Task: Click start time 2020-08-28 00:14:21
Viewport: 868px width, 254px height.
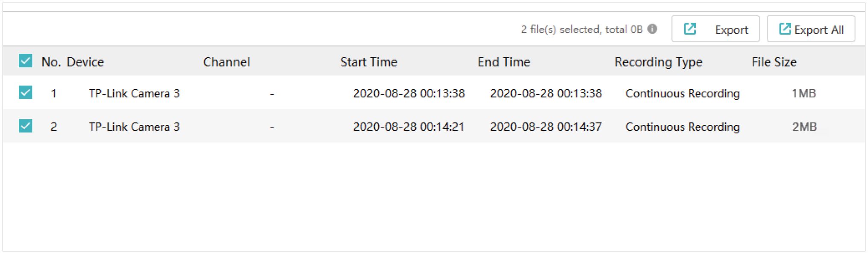Action: coord(408,127)
